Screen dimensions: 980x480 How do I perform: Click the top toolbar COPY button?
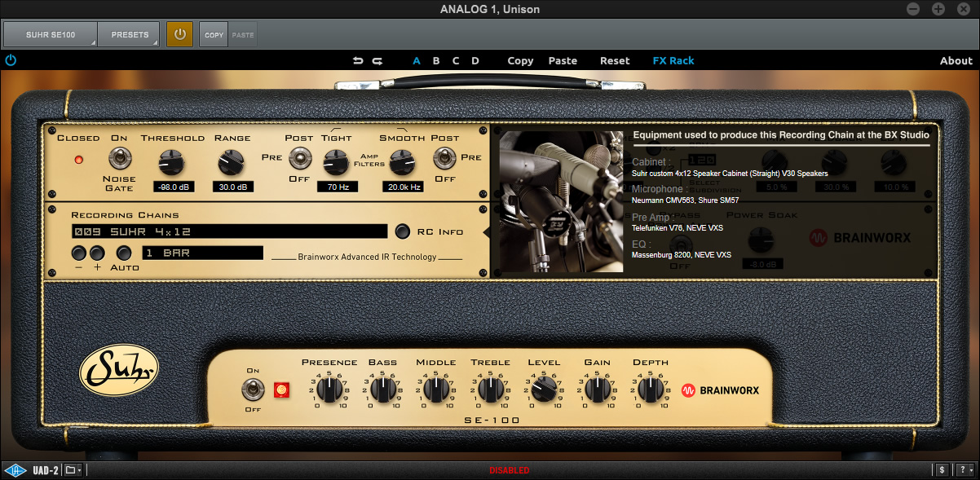tap(214, 35)
